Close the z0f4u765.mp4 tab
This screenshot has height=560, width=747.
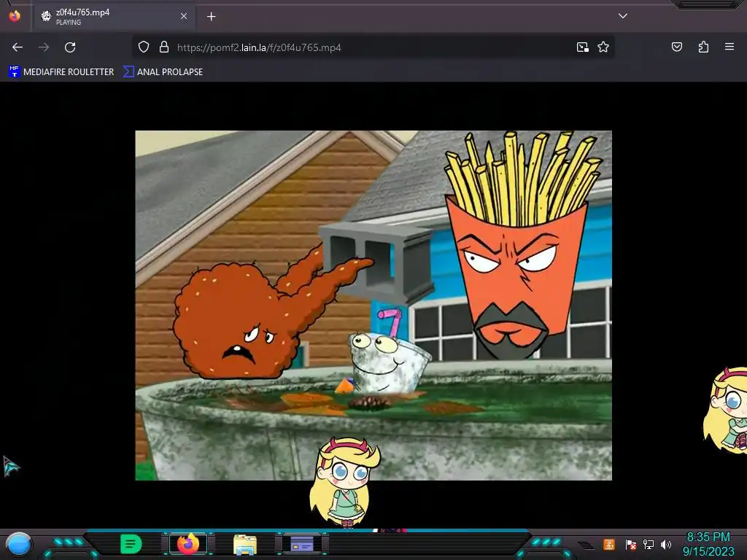(x=184, y=16)
